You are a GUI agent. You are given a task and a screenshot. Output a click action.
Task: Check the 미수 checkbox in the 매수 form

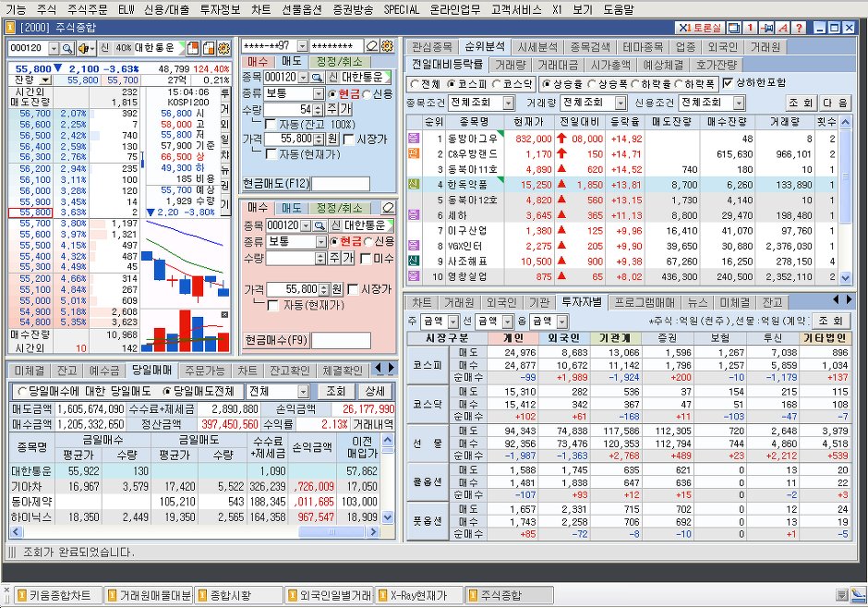click(365, 258)
